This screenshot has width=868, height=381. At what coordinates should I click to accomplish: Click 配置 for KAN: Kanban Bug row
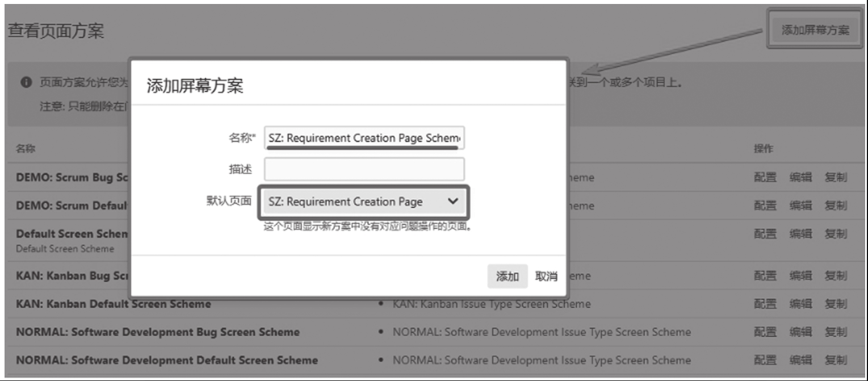tap(765, 276)
